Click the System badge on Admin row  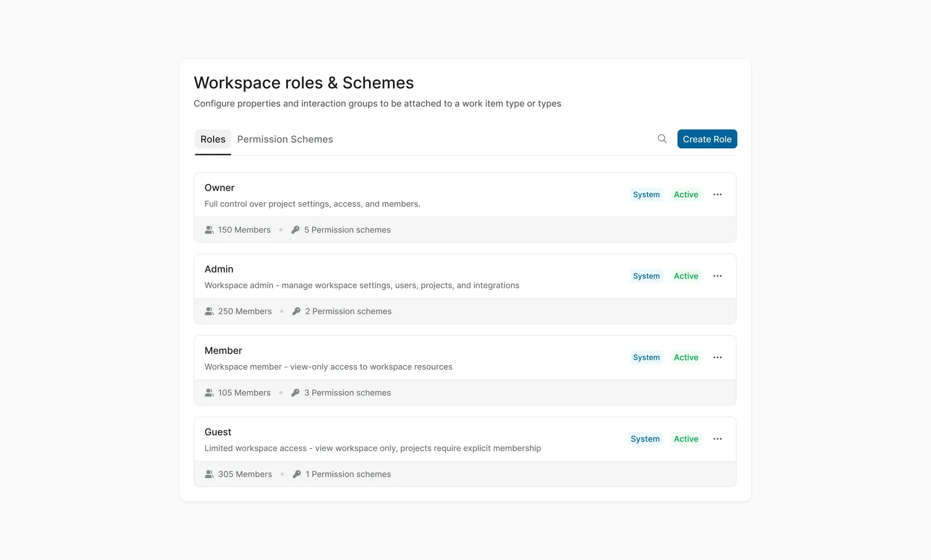pos(646,276)
